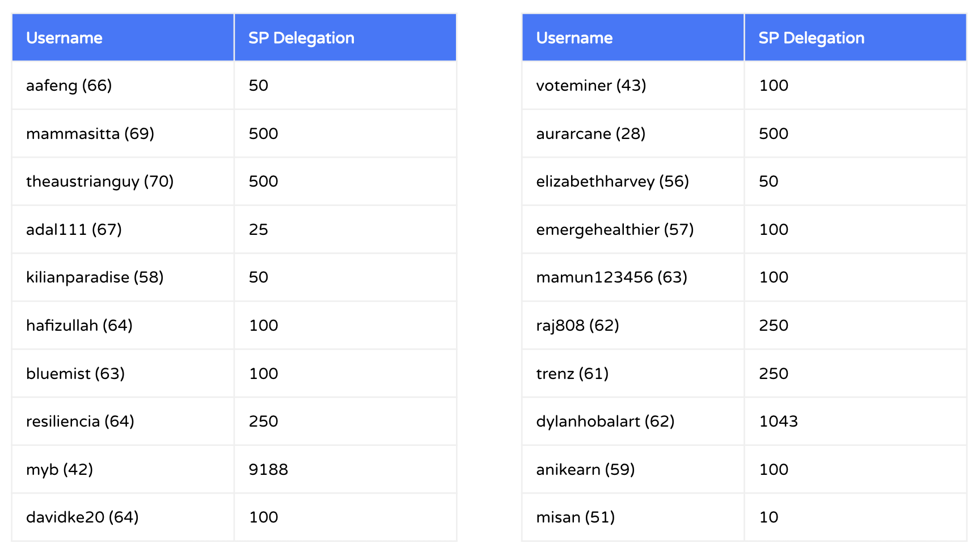Click voteminer (43) username
This screenshot has width=980, height=556.
click(591, 86)
